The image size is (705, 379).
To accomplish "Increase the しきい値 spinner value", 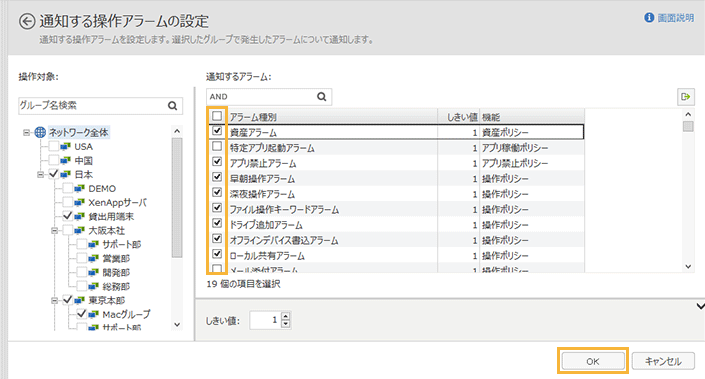I will click(x=286, y=317).
